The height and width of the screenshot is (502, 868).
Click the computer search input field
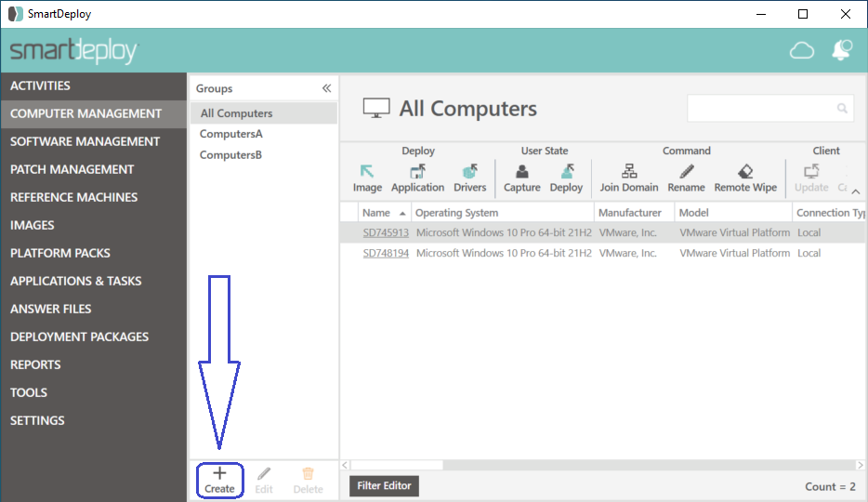(770, 109)
